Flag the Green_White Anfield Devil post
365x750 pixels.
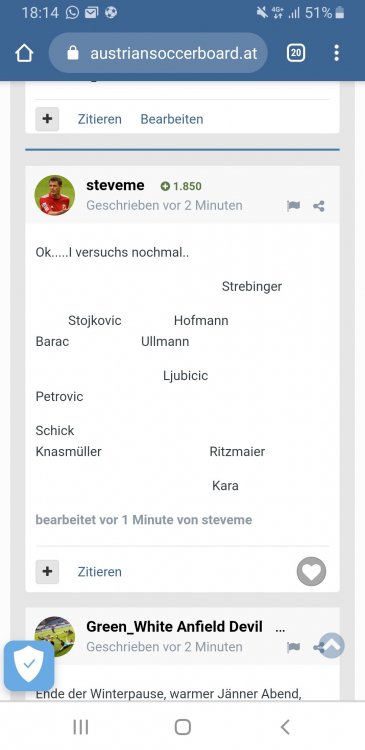[x=293, y=647]
